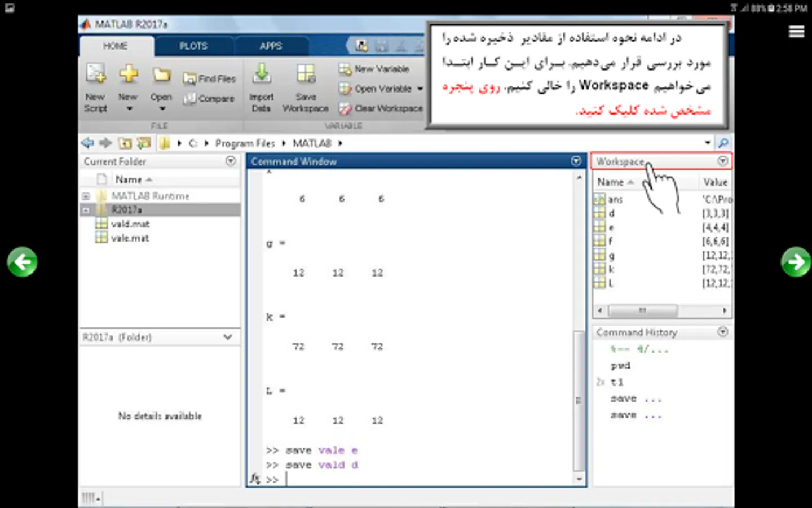Click Clear Workspace
Image resolution: width=812 pixels, height=508 pixels.
(x=381, y=108)
